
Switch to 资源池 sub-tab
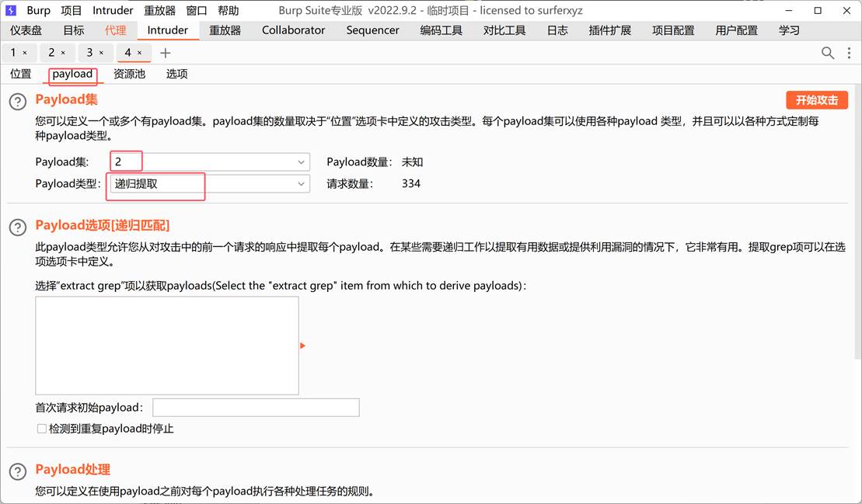coord(129,74)
